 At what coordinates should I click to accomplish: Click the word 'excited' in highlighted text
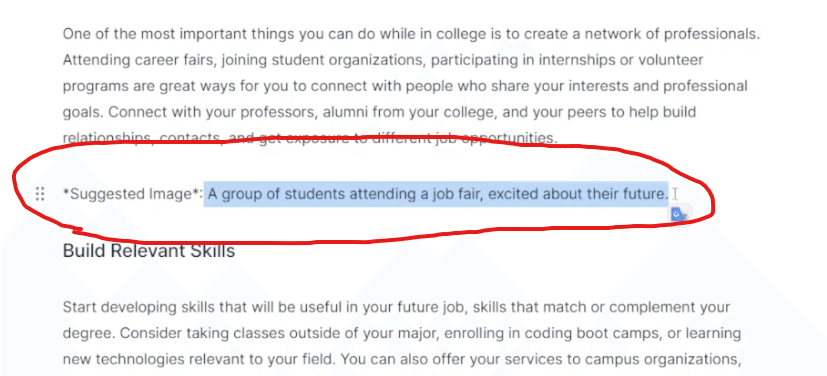514,194
